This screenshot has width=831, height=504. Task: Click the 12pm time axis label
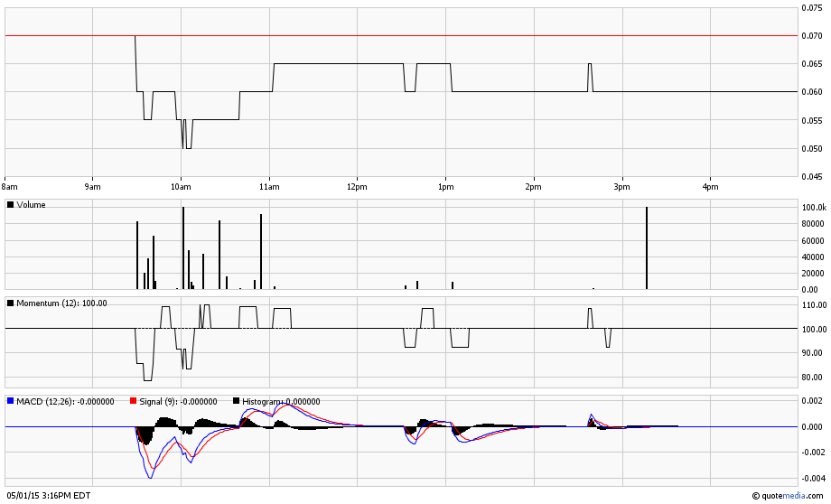click(x=357, y=187)
